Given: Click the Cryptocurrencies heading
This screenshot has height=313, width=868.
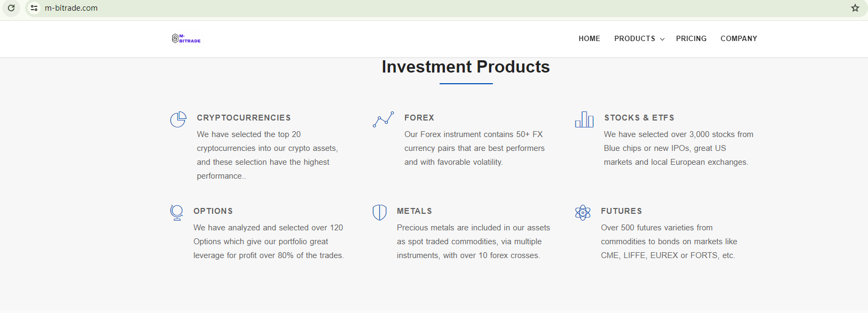Looking at the screenshot, I should pyautogui.click(x=244, y=118).
